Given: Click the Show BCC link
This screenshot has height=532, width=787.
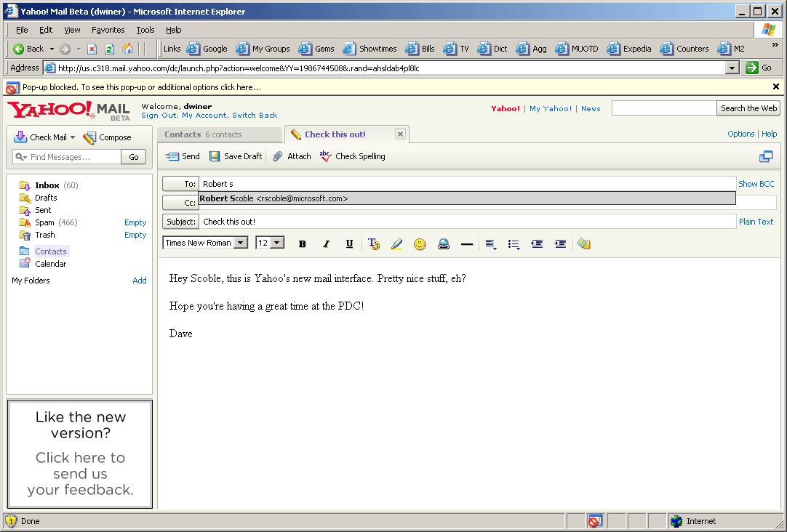Looking at the screenshot, I should coord(756,184).
